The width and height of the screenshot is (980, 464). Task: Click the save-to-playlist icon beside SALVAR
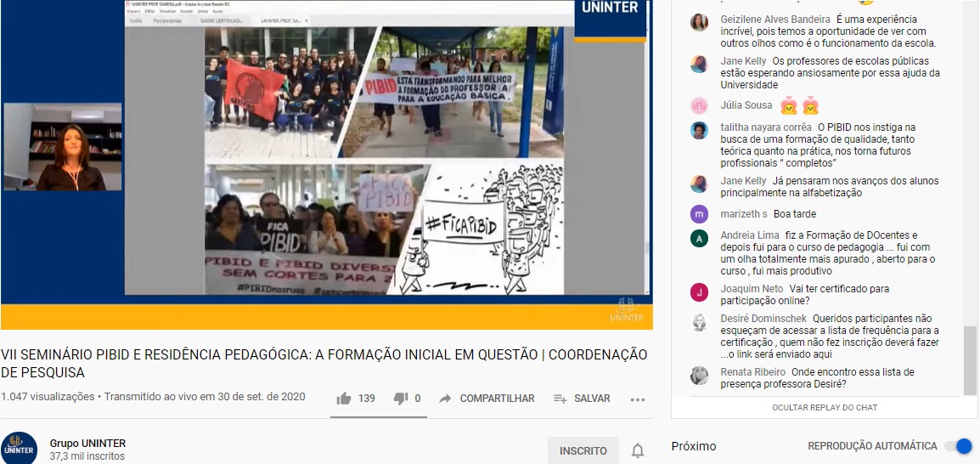[x=560, y=399]
